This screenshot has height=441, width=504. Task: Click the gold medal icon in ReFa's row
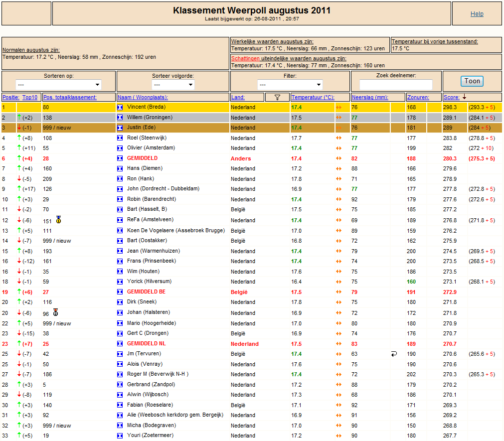58,220
